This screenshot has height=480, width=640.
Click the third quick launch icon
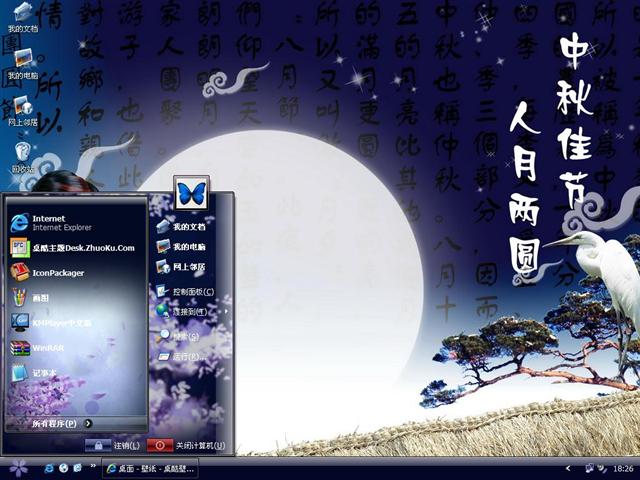click(x=78, y=468)
